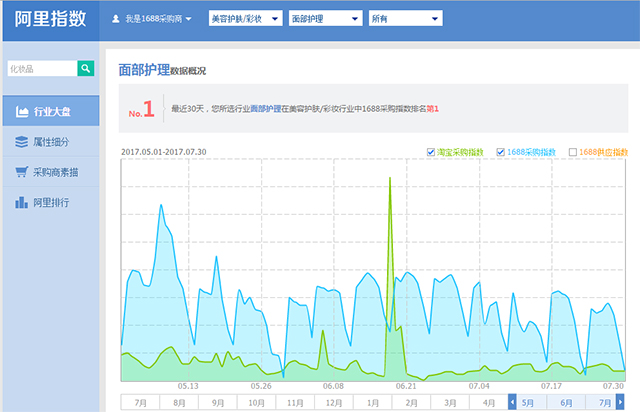The width and height of the screenshot is (640, 412).
Task: Select highlighted 5月 on the timeline
Action: [527, 403]
